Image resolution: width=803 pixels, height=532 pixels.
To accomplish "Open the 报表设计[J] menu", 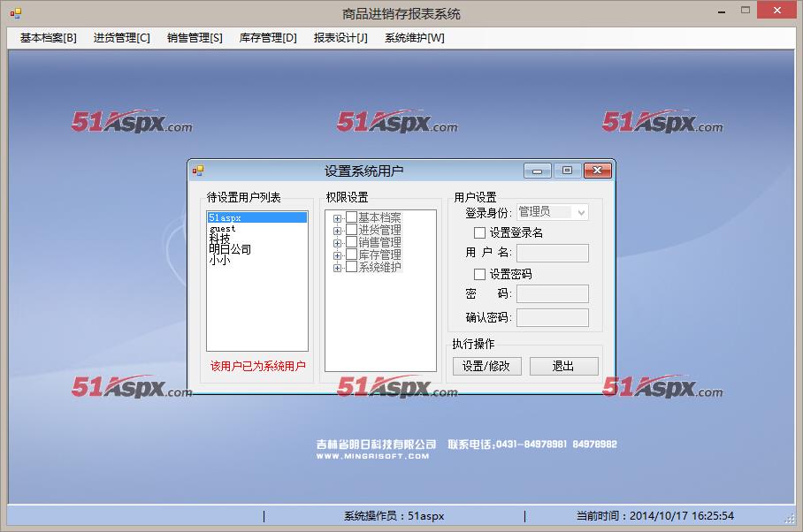I will [x=340, y=38].
